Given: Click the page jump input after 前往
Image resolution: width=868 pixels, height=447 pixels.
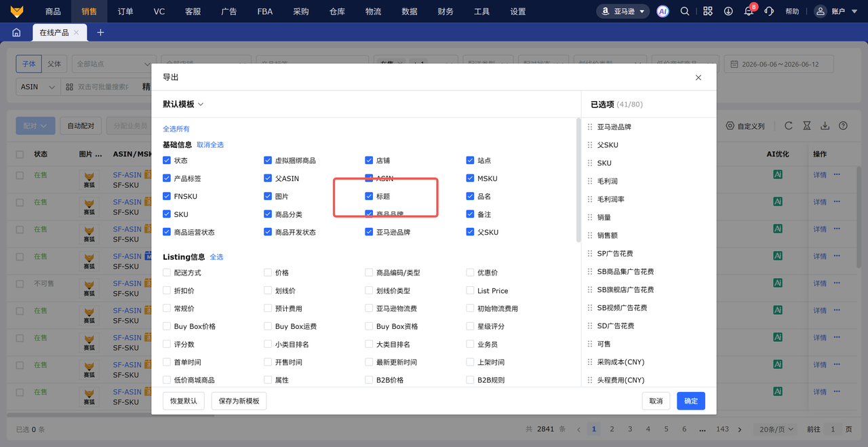Looking at the screenshot, I should click(832, 429).
